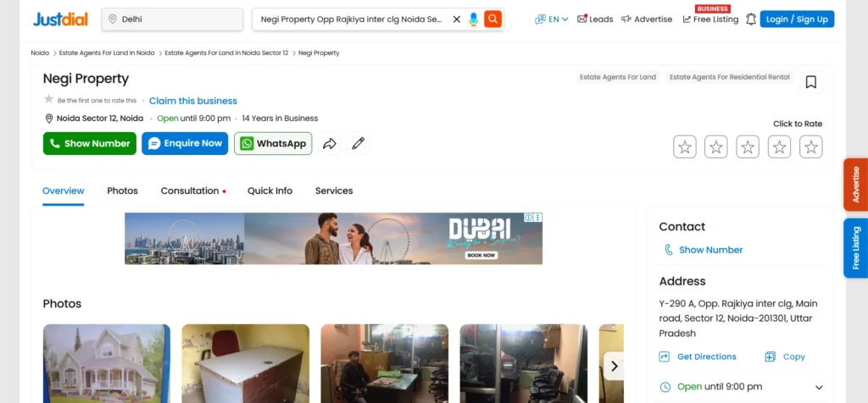Screen dimensions: 868x403
Task: Rate the business five stars
Action: [x=811, y=147]
